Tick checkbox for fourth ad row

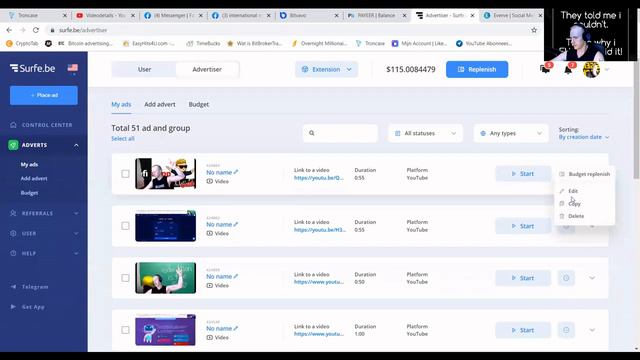pos(125,330)
